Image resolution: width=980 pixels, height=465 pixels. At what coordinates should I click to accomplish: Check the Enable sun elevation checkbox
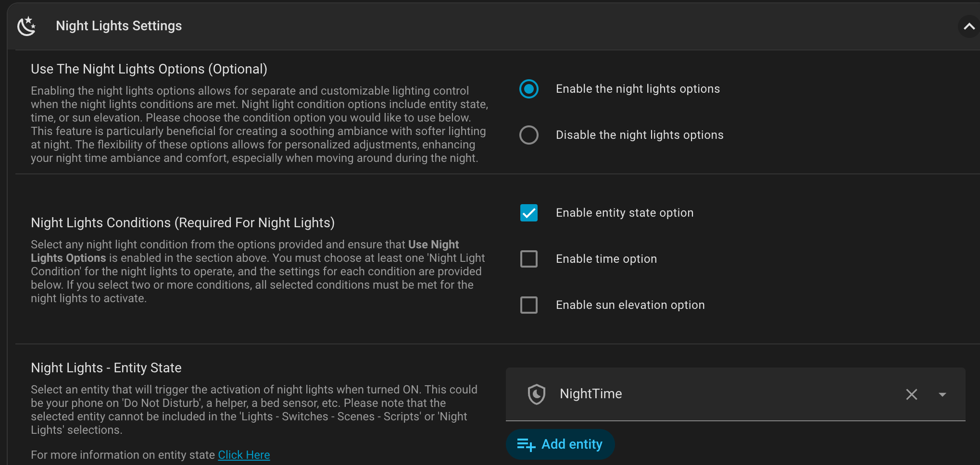pos(528,305)
